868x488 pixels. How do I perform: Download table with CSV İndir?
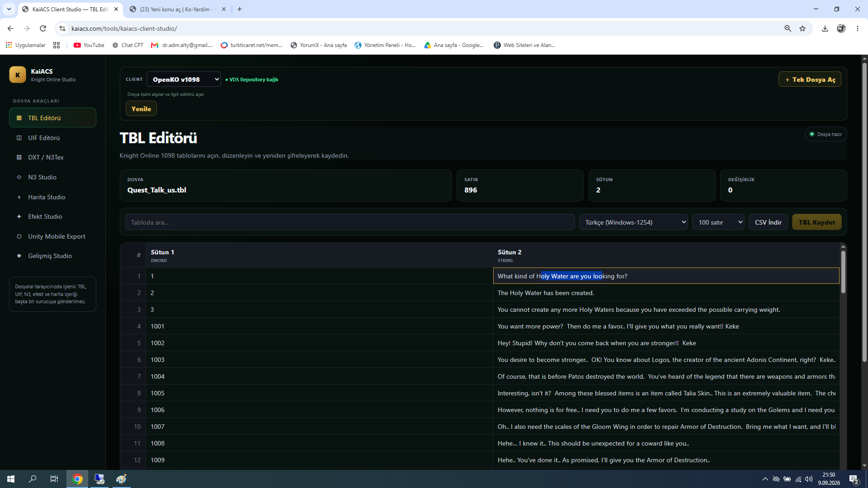point(768,222)
